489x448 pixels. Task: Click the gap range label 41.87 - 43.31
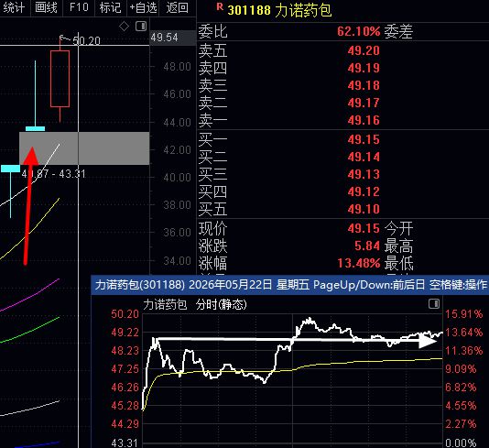point(54,174)
